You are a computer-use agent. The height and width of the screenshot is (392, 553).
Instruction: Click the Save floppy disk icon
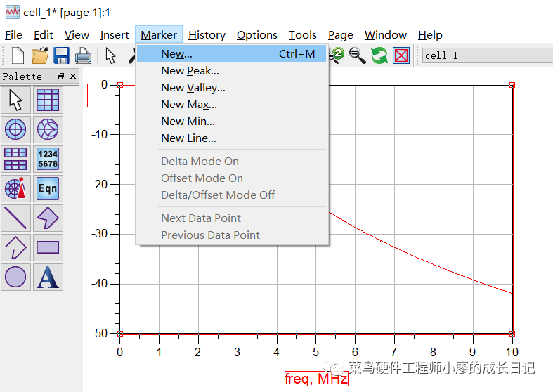pyautogui.click(x=61, y=55)
